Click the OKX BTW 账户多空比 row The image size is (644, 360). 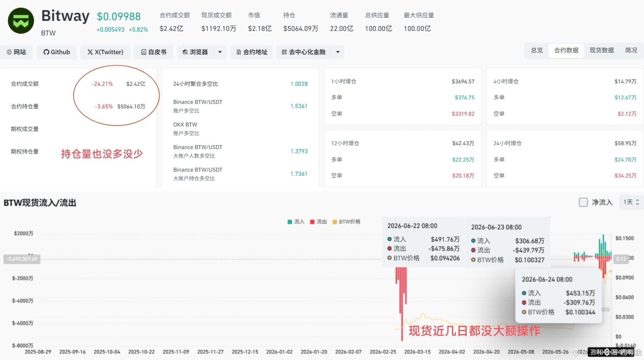pos(240,129)
